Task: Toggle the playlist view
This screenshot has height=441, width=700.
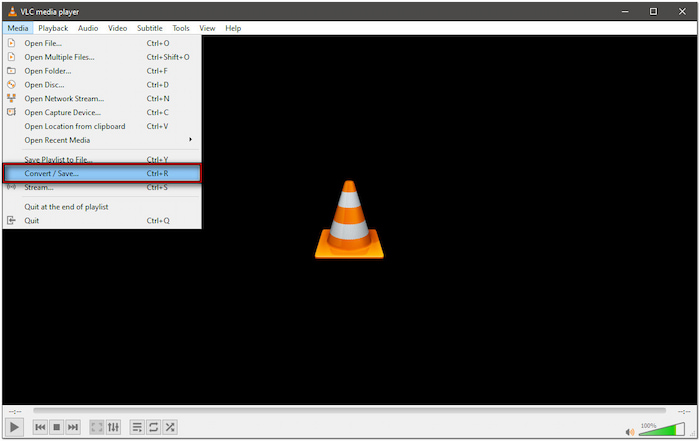Action: pyautogui.click(x=138, y=427)
